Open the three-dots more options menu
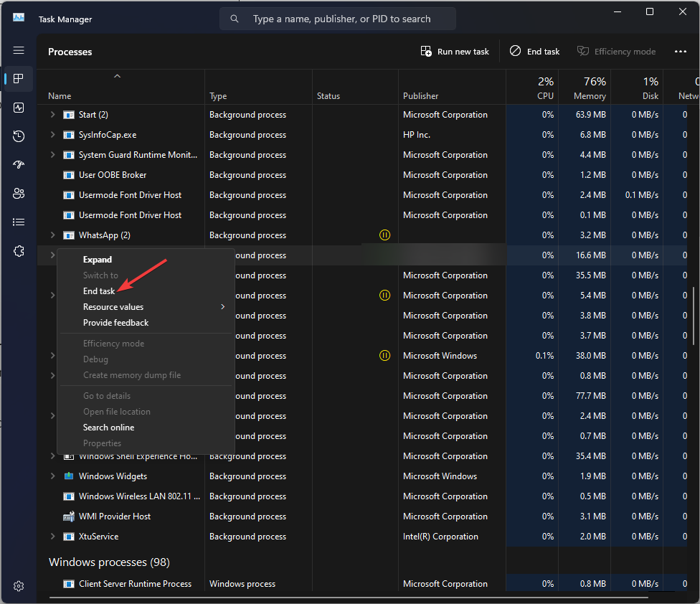 [x=681, y=52]
